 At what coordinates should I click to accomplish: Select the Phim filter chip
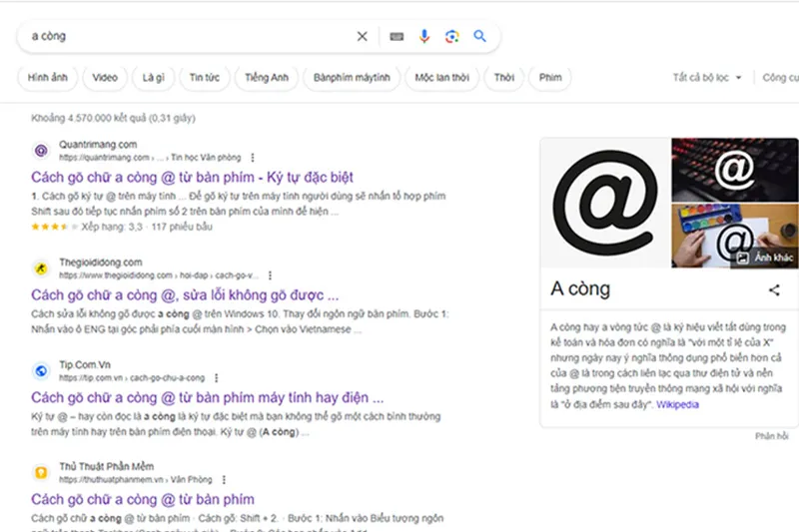[550, 78]
